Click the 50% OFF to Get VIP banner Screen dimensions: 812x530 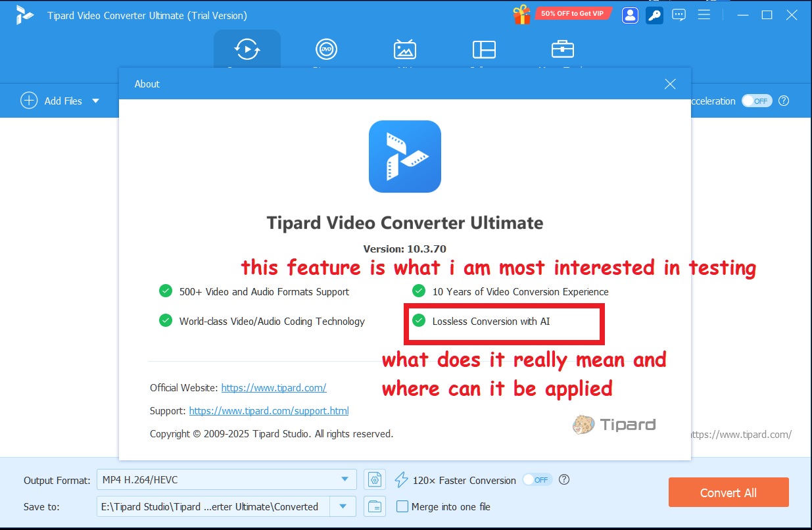573,14
